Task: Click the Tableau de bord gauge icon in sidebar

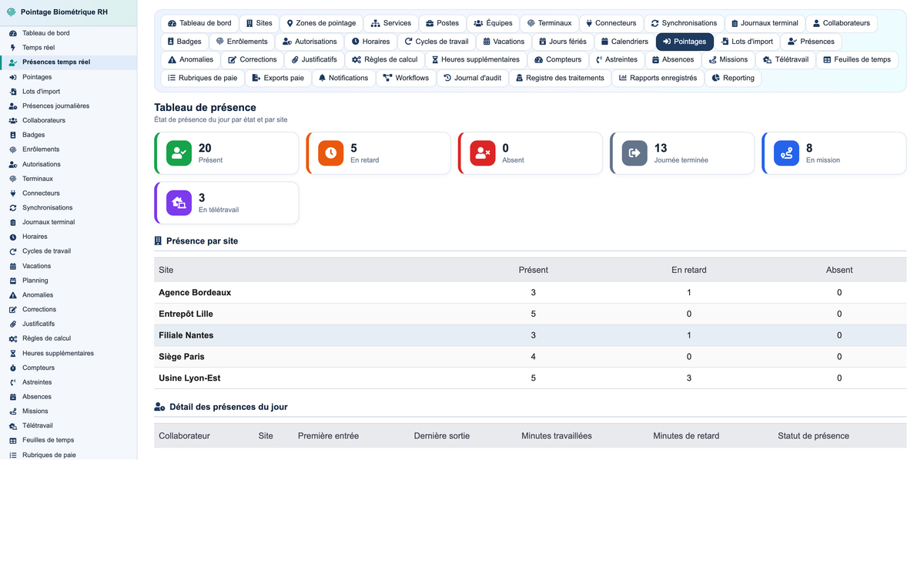Action: 12,33
